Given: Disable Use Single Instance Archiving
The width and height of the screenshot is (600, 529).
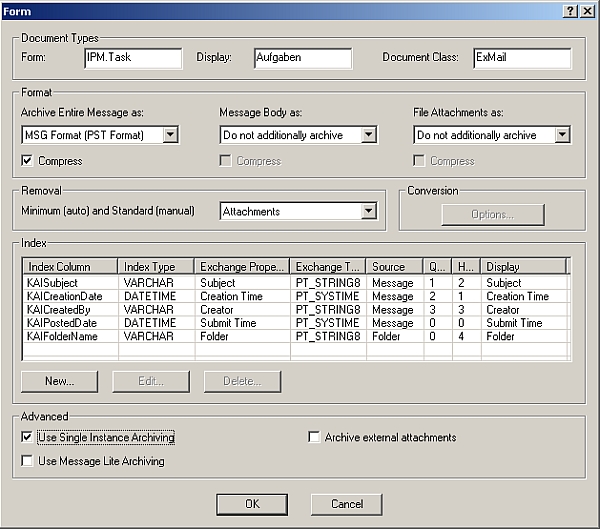Looking at the screenshot, I should [x=28, y=437].
